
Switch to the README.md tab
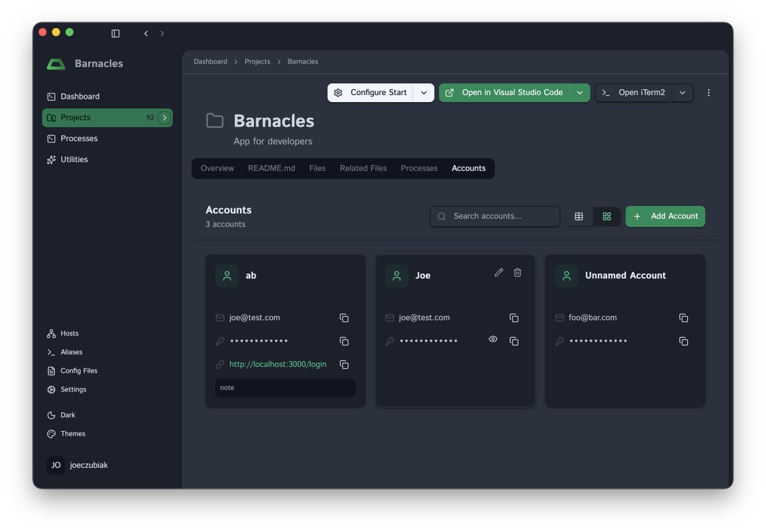tap(271, 168)
